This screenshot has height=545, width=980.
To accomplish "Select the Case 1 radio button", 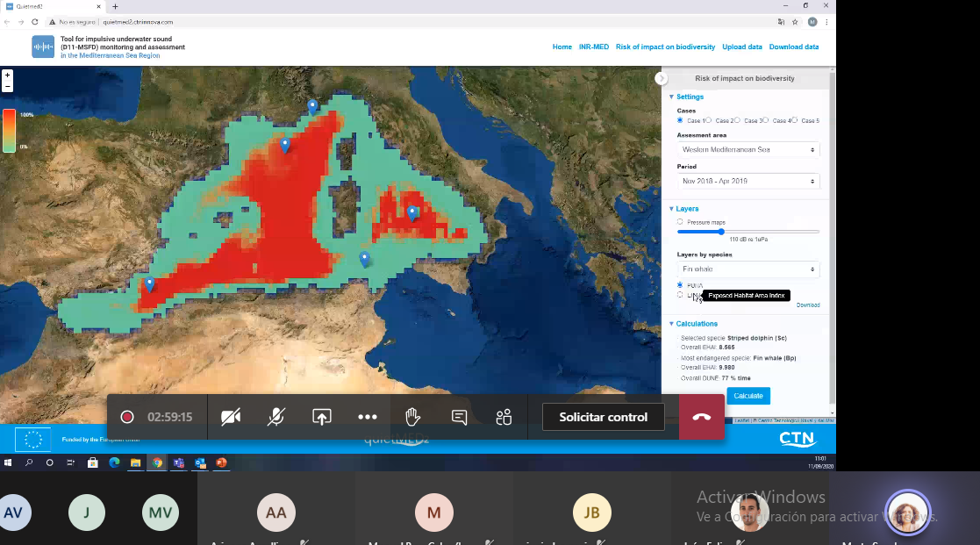I will click(x=680, y=120).
